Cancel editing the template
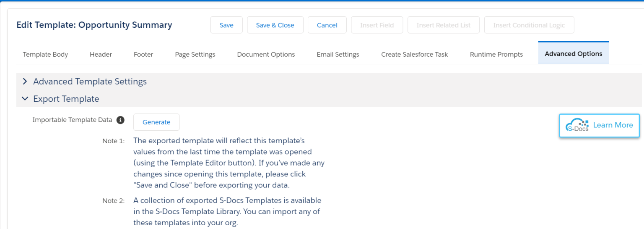Image resolution: width=644 pixels, height=229 pixels. 327,25
